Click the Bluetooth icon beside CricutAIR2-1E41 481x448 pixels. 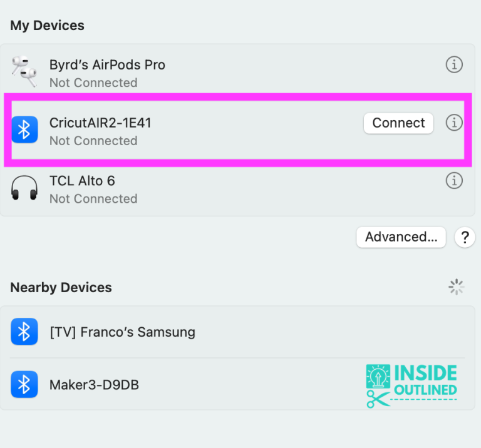[24, 130]
